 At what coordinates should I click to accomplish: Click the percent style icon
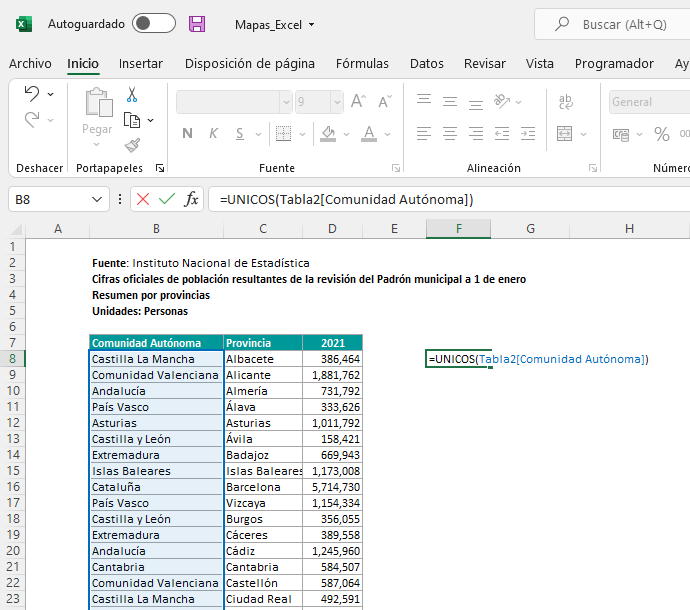(x=661, y=134)
